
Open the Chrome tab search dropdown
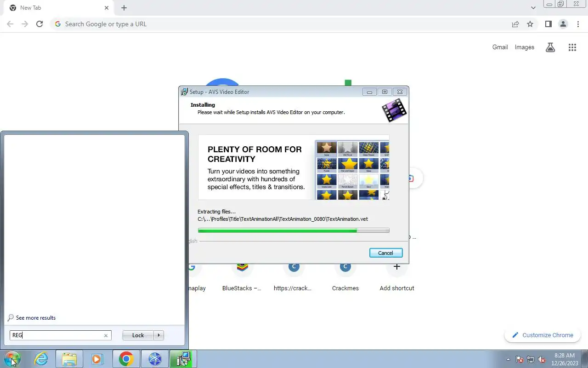533,8
